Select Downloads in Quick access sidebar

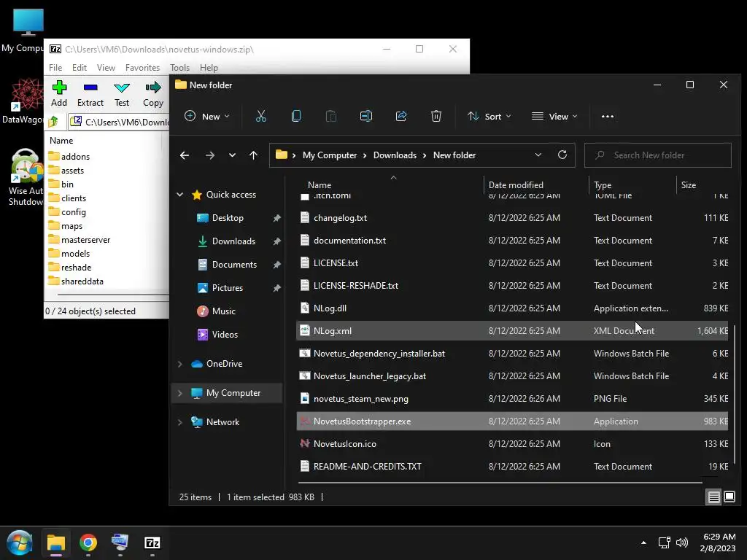[233, 241]
